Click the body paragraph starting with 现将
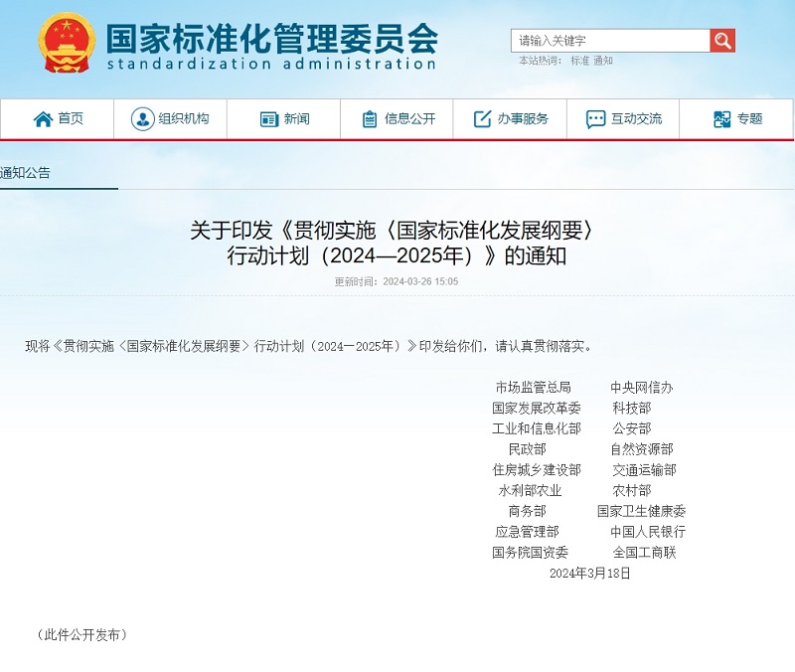This screenshot has height=672, width=795. coord(308,346)
